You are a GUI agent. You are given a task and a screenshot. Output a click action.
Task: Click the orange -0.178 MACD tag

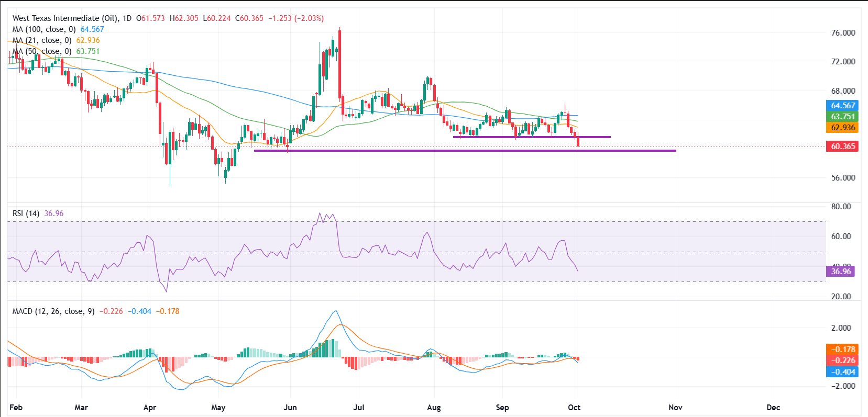click(842, 350)
